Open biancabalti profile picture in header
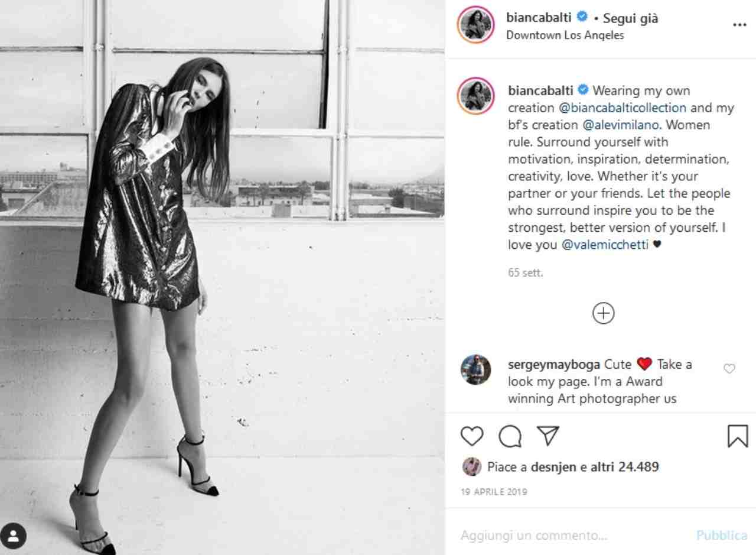756x555 pixels. tap(475, 25)
